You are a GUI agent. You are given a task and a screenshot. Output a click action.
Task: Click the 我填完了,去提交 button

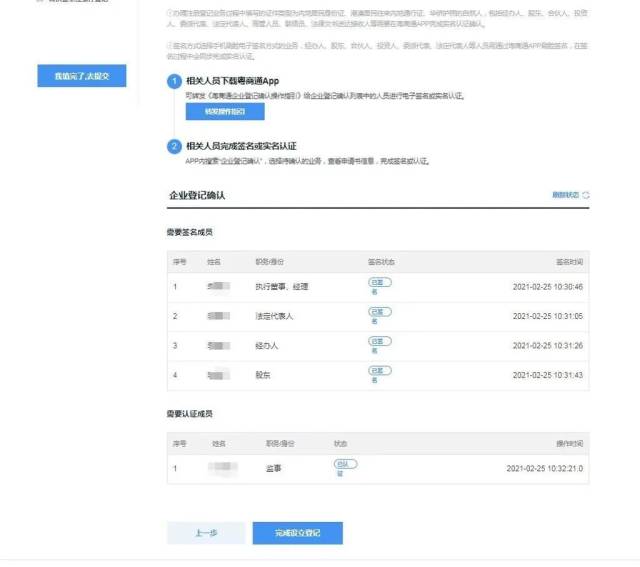tap(82, 76)
